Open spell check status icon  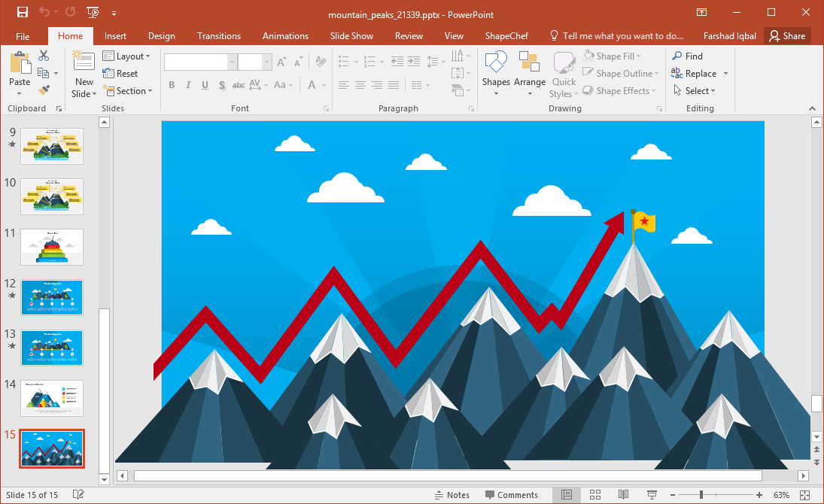click(x=78, y=494)
